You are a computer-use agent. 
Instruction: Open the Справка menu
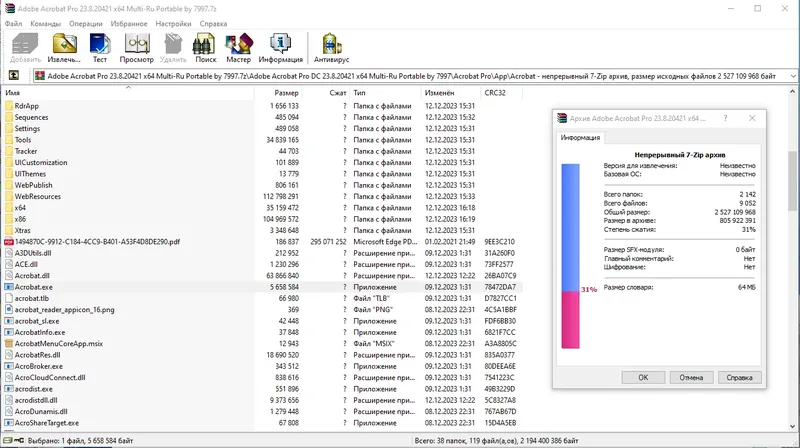coord(213,23)
